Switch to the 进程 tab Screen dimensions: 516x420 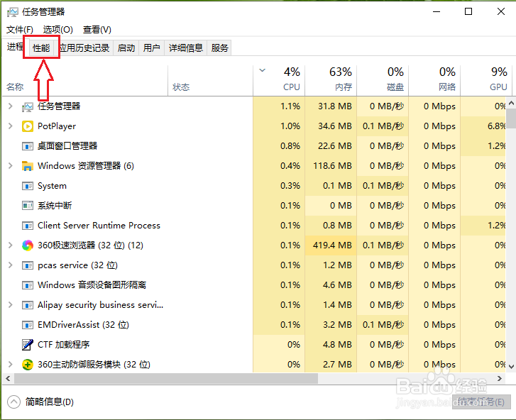point(14,47)
